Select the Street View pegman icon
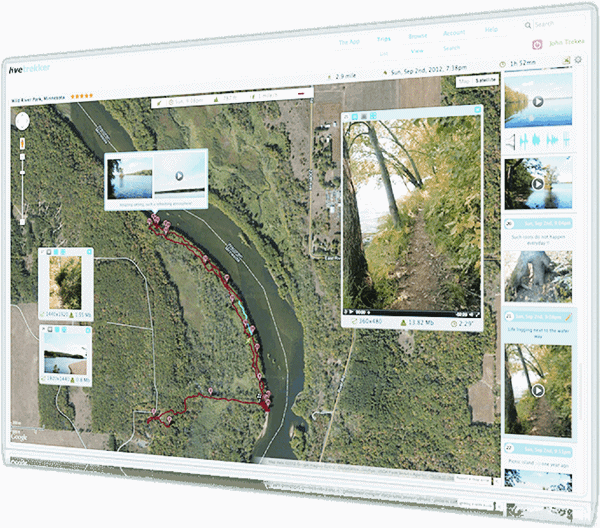Image resolution: width=600 pixels, height=528 pixels. (22, 143)
